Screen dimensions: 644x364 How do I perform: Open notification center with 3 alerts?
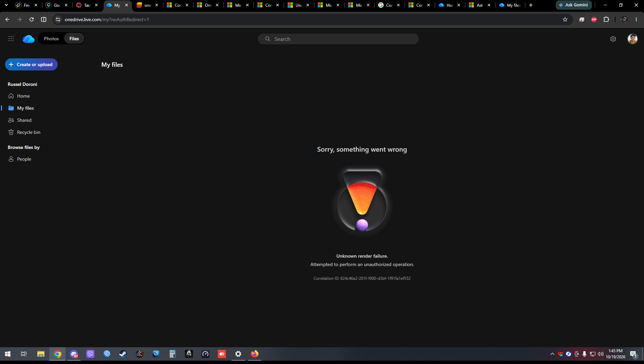634,354
